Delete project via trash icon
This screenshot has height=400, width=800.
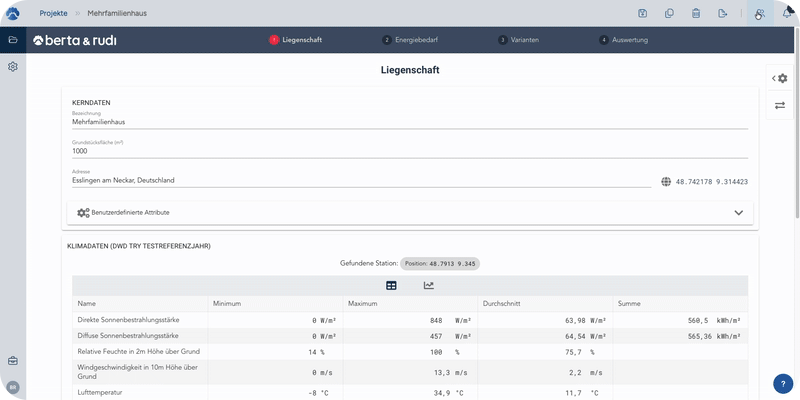tap(696, 13)
